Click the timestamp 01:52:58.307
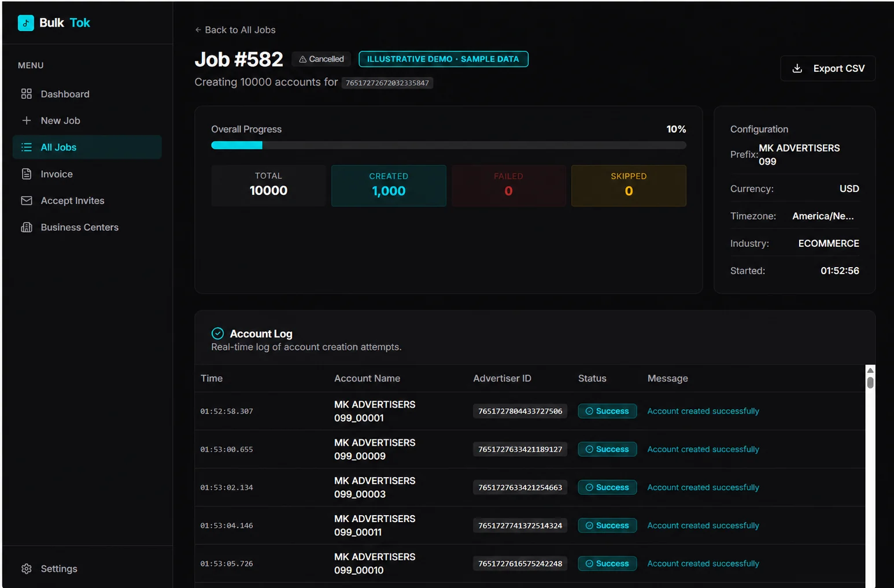This screenshot has height=588, width=894. pos(227,411)
